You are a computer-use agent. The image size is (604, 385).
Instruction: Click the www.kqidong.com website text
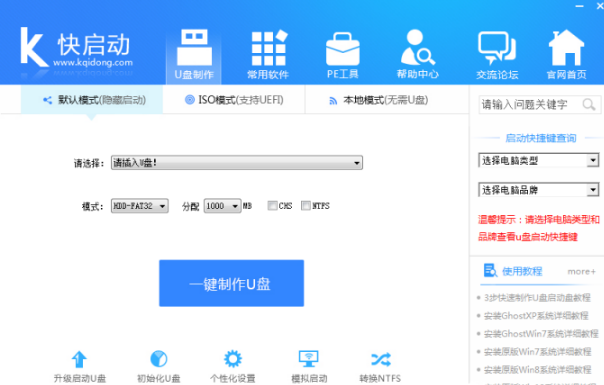coord(93,62)
